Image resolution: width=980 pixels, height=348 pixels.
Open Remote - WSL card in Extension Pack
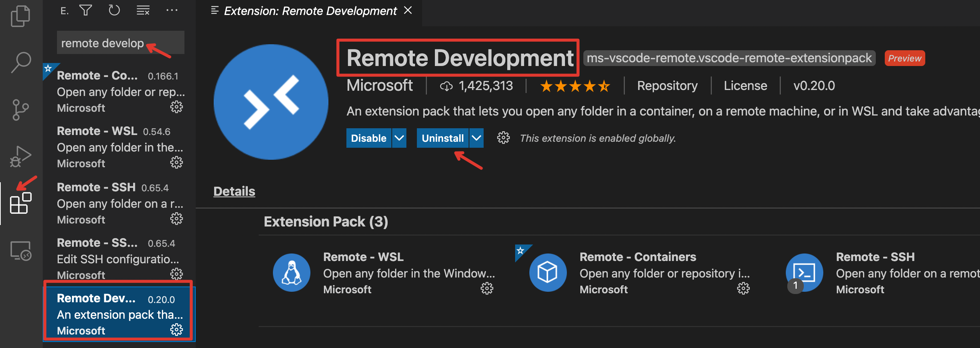click(384, 273)
